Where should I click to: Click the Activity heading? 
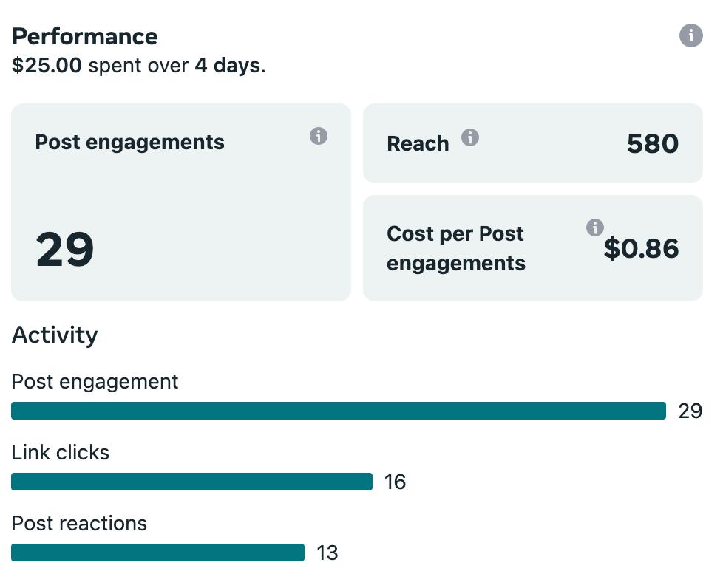[x=55, y=335]
